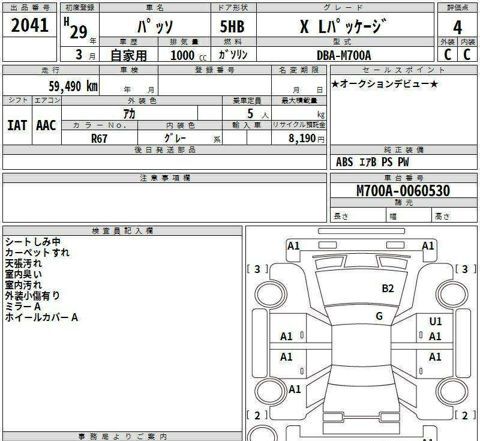Click the 検査員記入欄 header

(x=122, y=231)
